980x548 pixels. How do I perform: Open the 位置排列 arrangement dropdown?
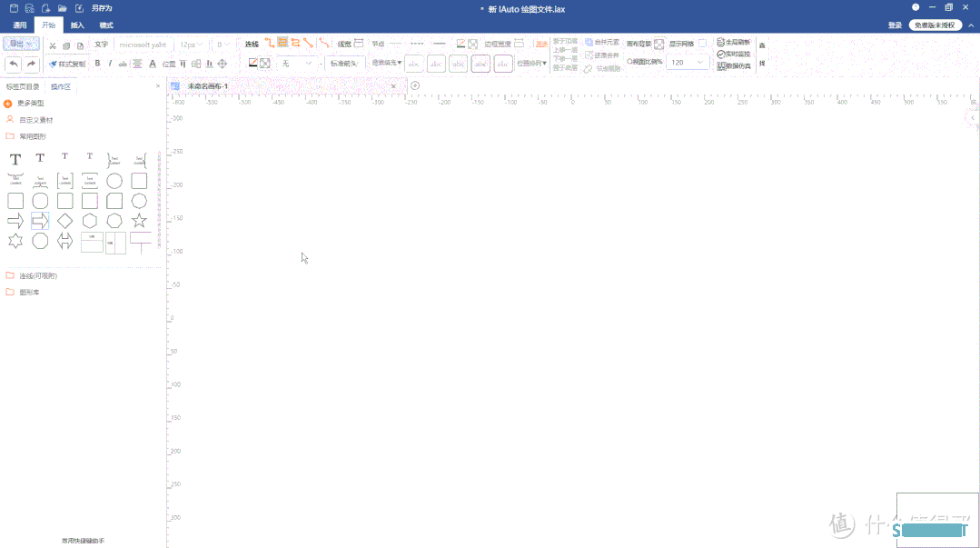point(532,64)
